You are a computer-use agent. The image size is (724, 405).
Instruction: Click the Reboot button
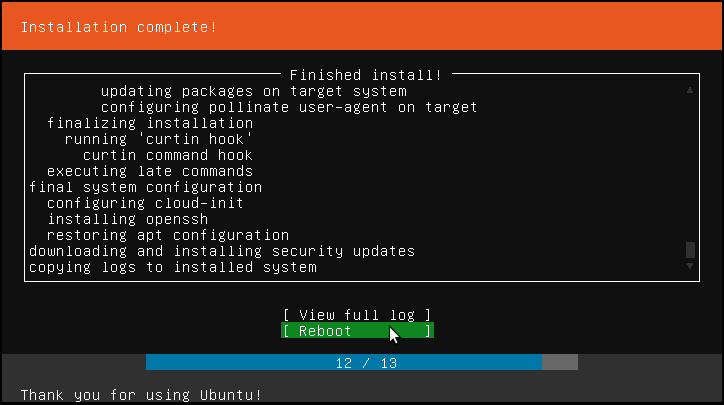357,331
